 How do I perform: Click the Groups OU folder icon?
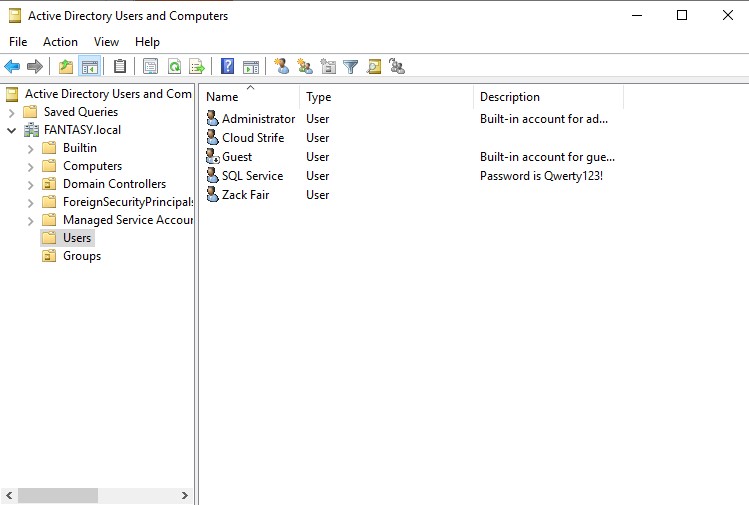[49, 256]
